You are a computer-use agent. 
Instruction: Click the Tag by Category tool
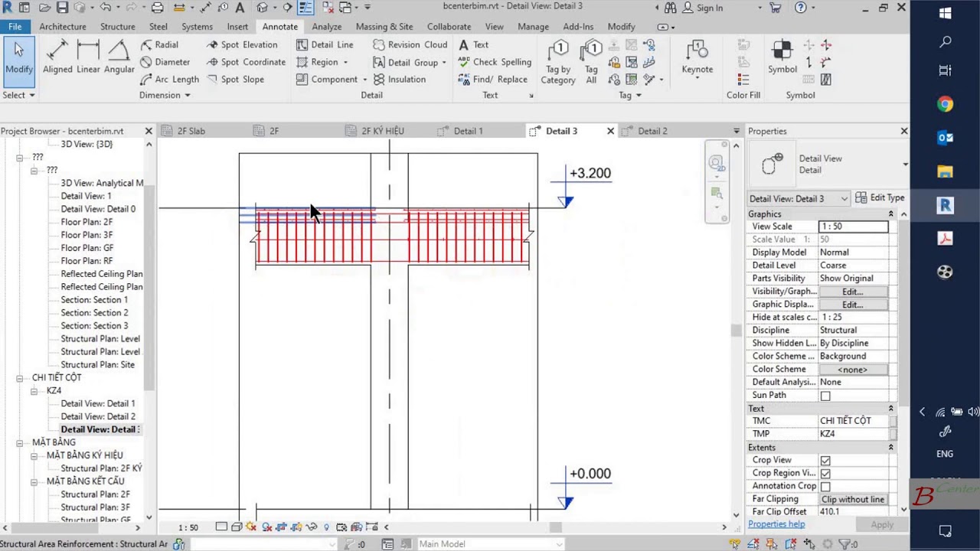coord(558,62)
